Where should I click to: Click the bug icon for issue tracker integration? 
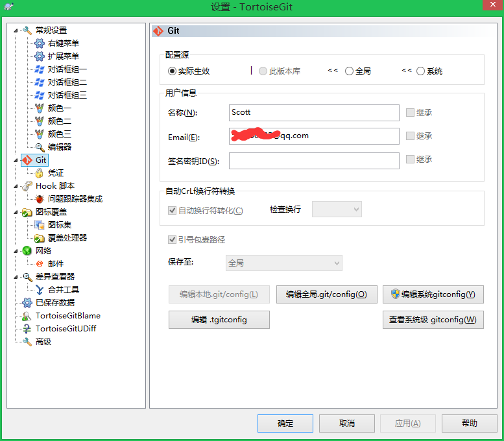(40, 199)
